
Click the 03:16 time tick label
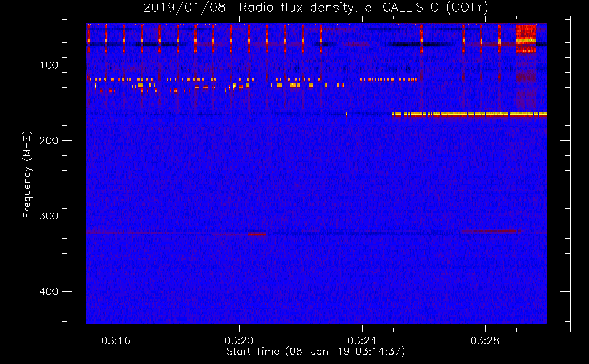click(116, 341)
